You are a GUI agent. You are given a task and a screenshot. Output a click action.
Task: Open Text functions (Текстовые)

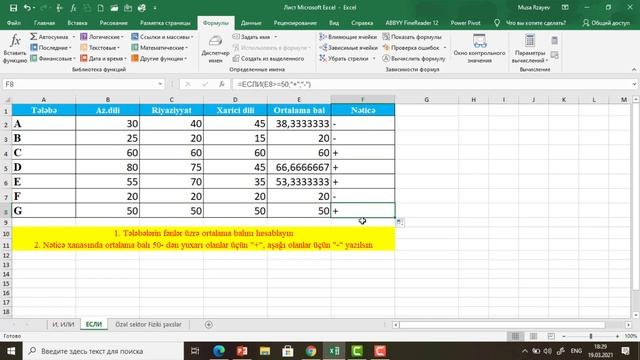100,48
